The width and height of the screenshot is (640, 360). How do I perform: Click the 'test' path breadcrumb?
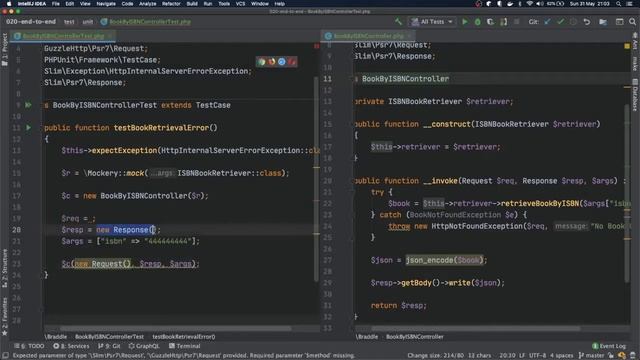tap(69, 22)
